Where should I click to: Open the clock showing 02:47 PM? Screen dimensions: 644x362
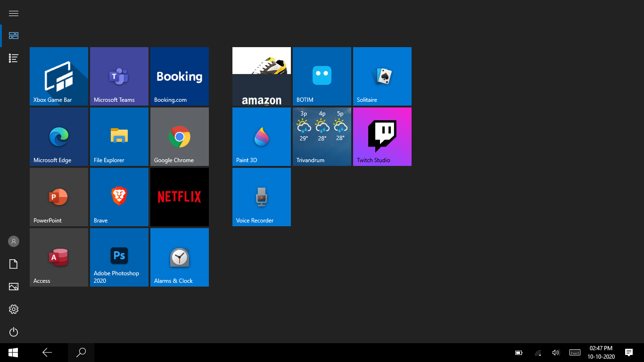(601, 353)
